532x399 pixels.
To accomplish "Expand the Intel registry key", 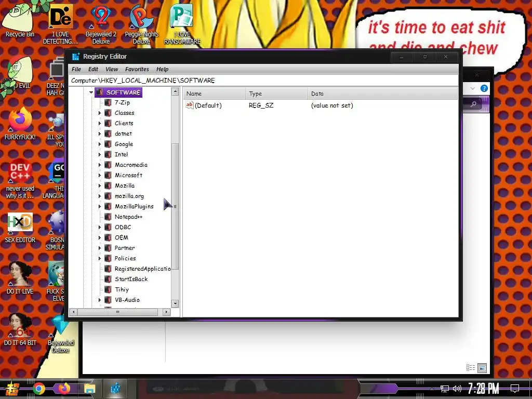I will 99,154.
